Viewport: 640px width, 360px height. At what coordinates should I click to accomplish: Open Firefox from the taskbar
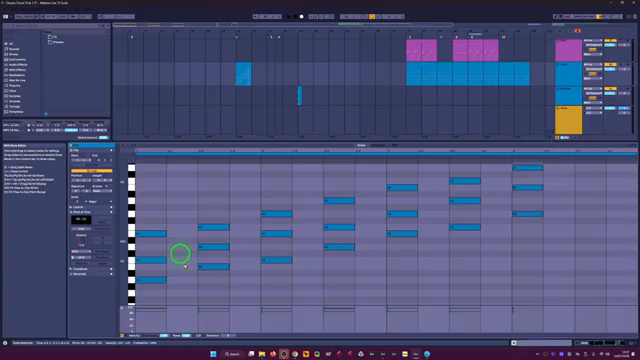273,354
